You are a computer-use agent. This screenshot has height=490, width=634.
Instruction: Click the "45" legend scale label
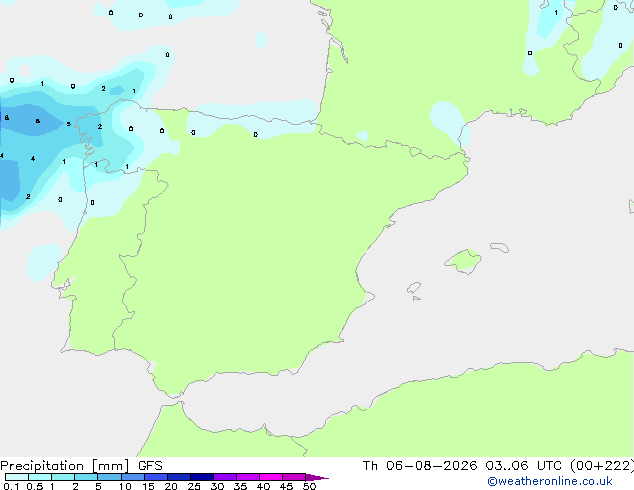tap(286, 486)
